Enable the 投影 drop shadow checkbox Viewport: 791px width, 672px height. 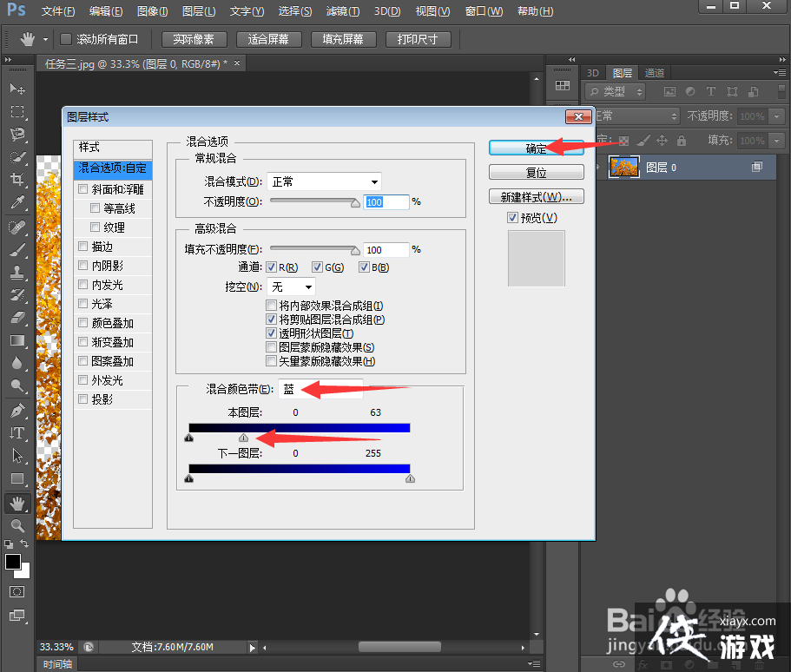point(83,399)
